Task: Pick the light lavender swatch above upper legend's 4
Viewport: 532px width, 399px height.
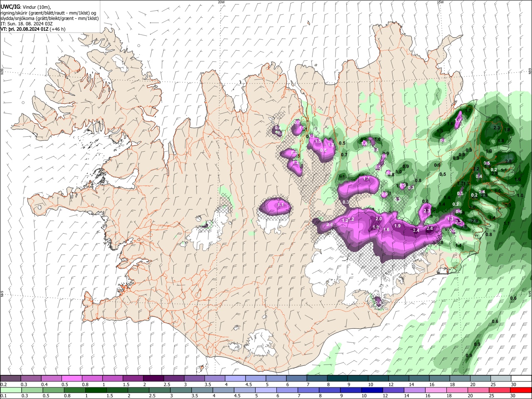Action: [x=235, y=378]
